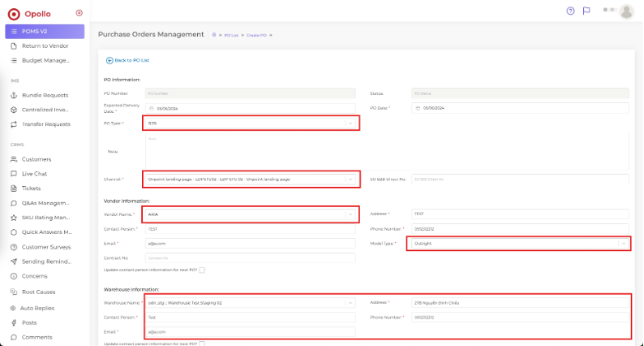Click the warehouse Phone Number field
This screenshot has width=644, height=346.
click(520, 318)
